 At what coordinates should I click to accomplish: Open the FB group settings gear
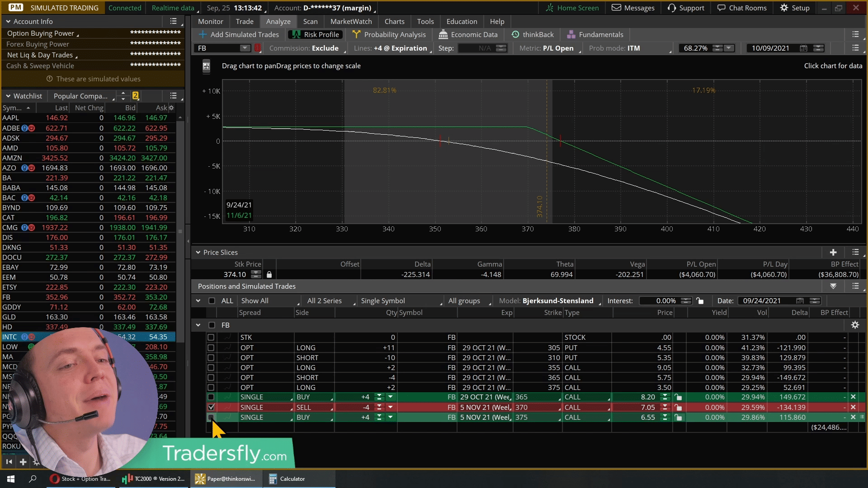855,325
